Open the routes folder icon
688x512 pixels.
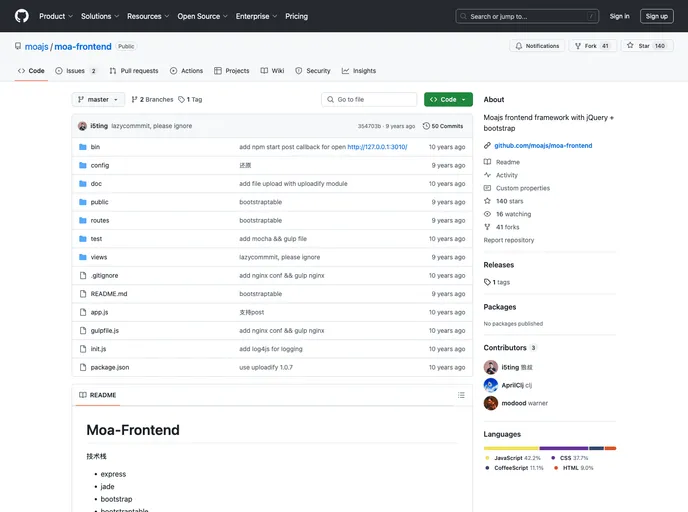[82, 221]
